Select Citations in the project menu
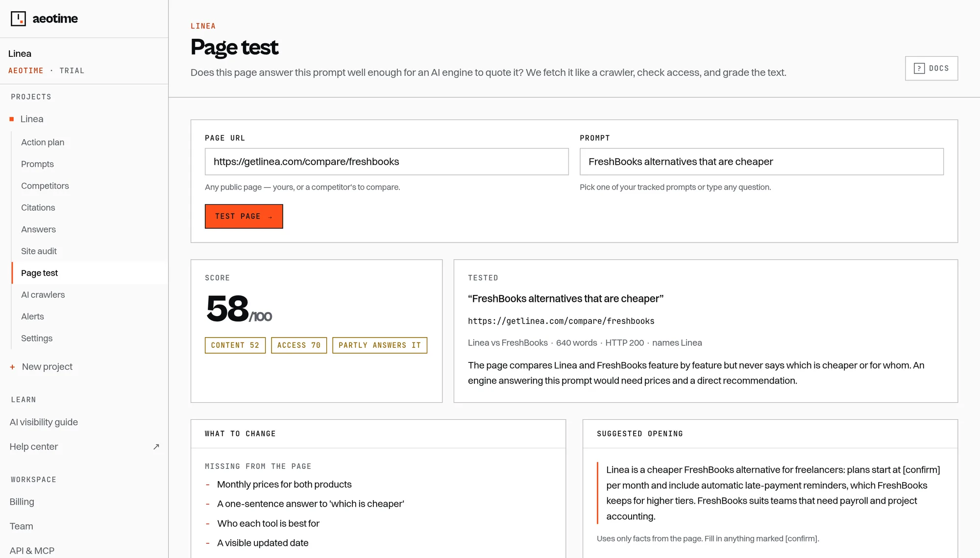 pos(38,208)
